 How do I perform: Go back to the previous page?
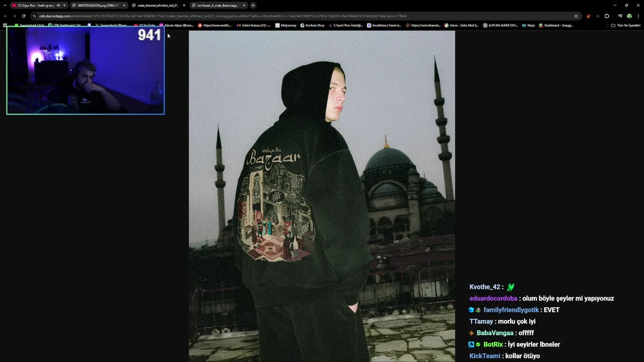6,16
